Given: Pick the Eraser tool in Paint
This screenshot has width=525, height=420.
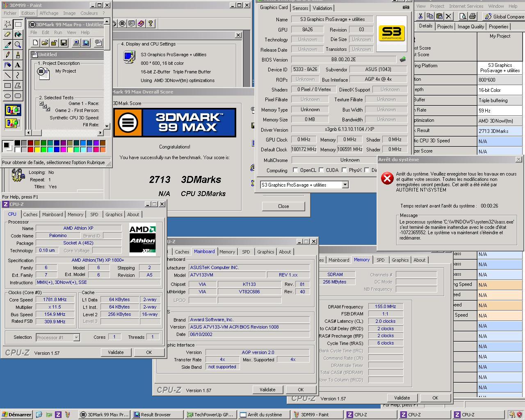Looking at the screenshot, I should pyautogui.click(x=7, y=34).
